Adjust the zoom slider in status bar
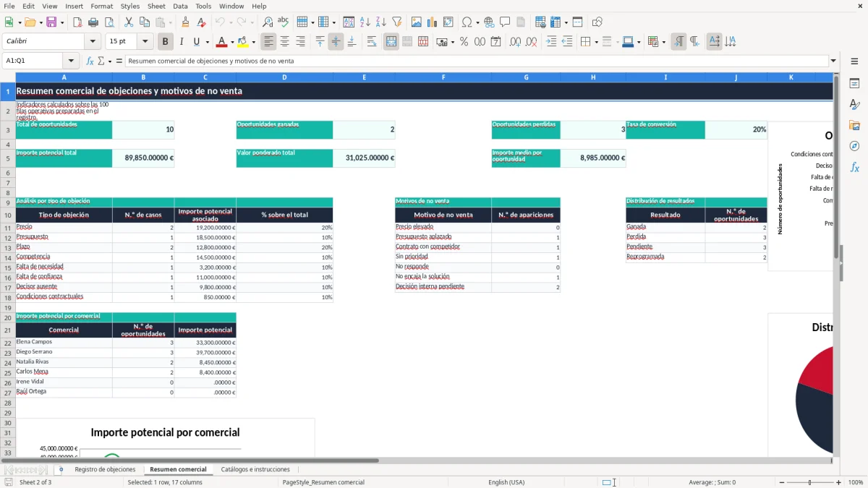 [x=809, y=482]
